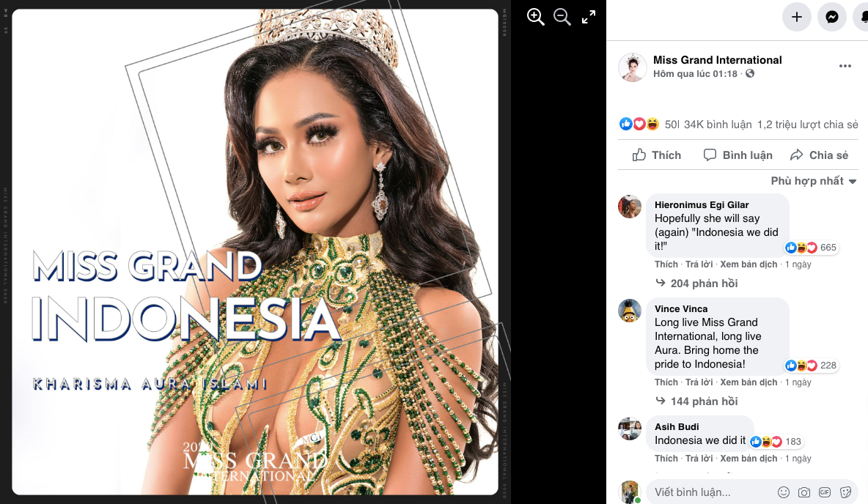
Task: Like Hieronimus Egi Gilar's comment
Action: point(666,264)
